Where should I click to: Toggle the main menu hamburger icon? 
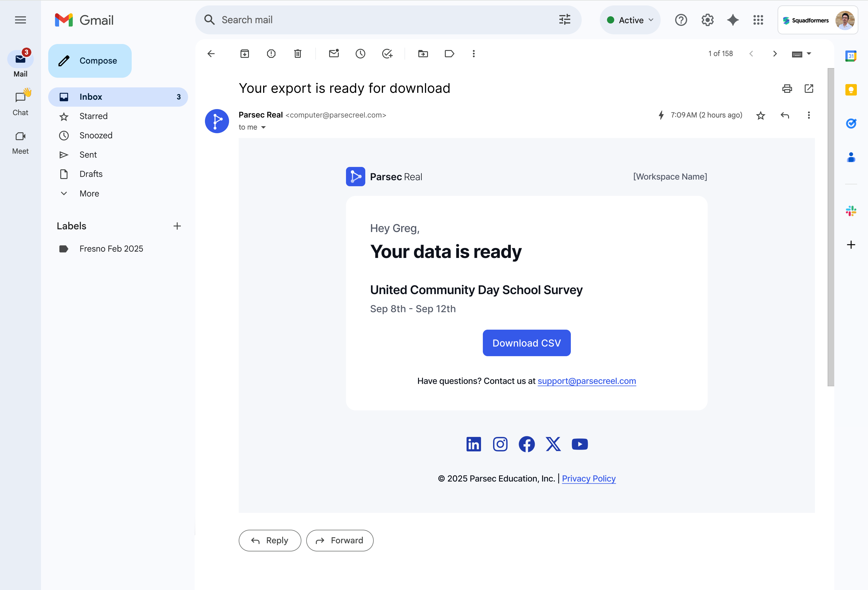tap(20, 20)
